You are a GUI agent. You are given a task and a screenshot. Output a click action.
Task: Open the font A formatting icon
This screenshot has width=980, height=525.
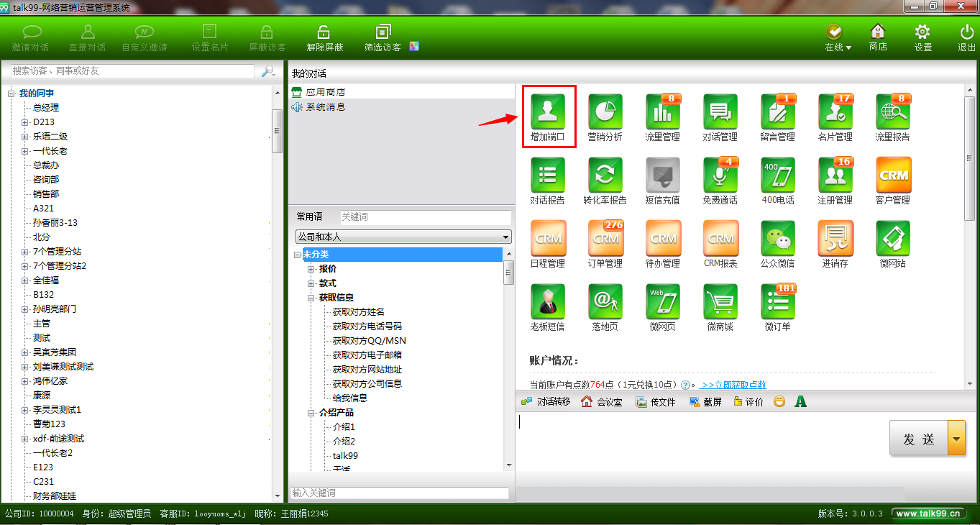[800, 401]
